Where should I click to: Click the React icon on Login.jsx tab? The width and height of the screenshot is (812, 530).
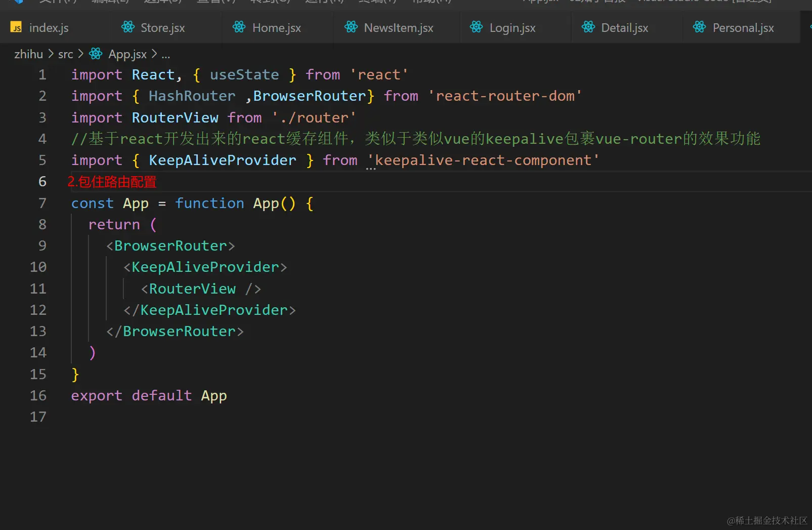coord(476,27)
